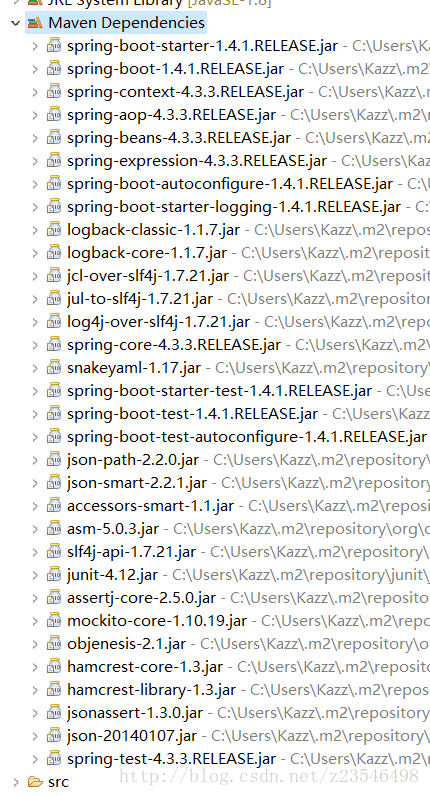The height and width of the screenshot is (796, 430).
Task: Click jar icon of spring-boot-starter-test-1.4.1.RELEASE.jar
Action: (x=54, y=390)
